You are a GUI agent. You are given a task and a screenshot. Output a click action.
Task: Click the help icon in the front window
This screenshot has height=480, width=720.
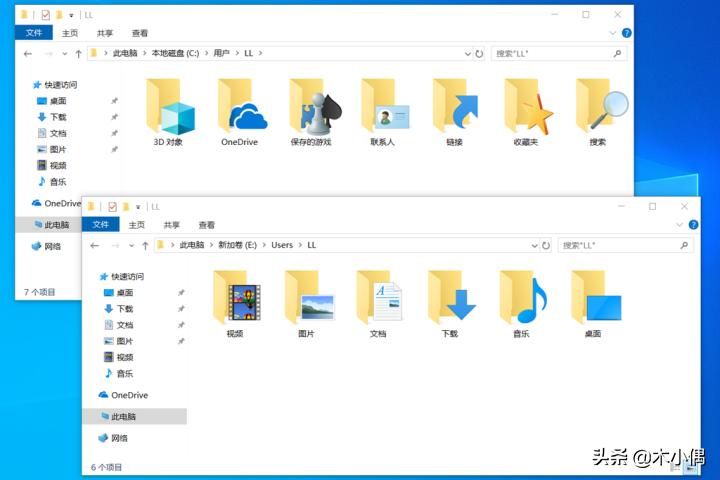click(x=693, y=225)
